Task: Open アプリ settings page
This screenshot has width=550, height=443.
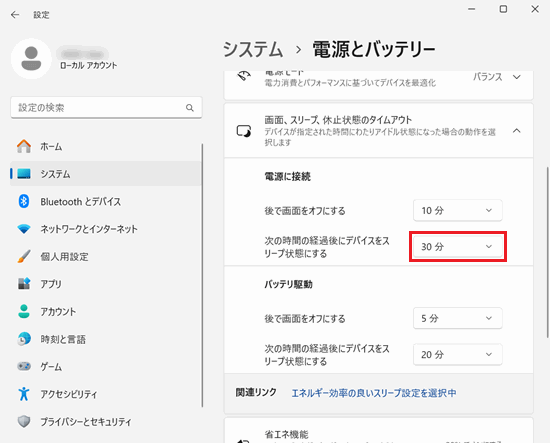Action: click(x=106, y=284)
